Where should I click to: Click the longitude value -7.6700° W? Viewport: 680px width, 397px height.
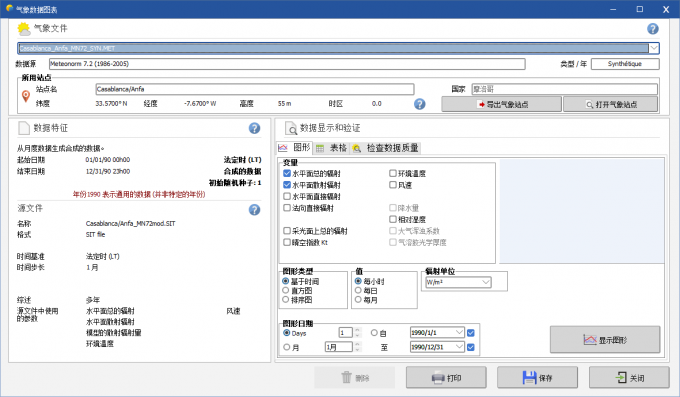tap(200, 104)
